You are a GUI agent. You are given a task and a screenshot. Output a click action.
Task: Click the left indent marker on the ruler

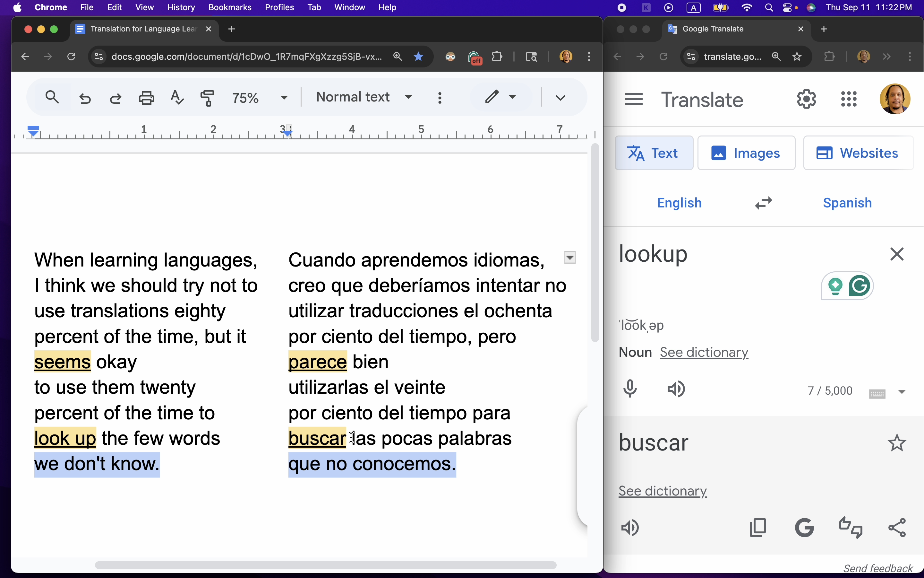[x=34, y=131]
